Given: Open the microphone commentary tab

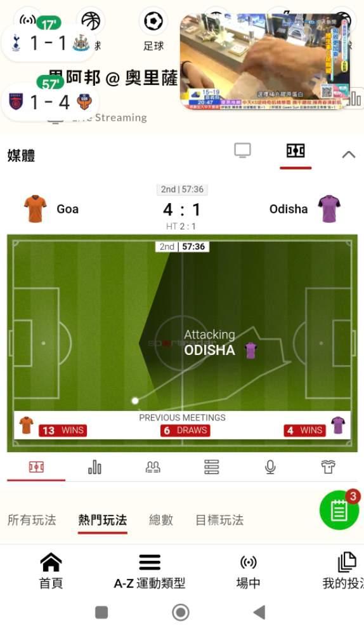Looking at the screenshot, I should pyautogui.click(x=270, y=467).
